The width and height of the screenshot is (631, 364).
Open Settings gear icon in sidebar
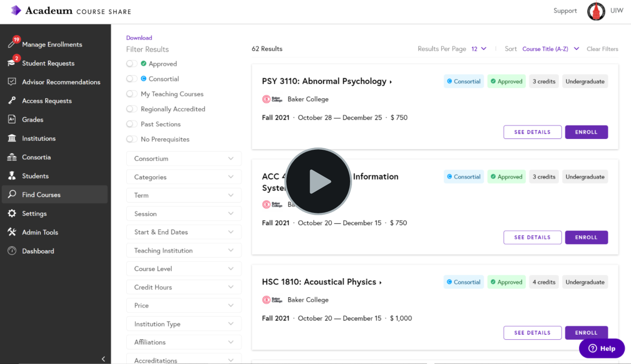(x=12, y=213)
